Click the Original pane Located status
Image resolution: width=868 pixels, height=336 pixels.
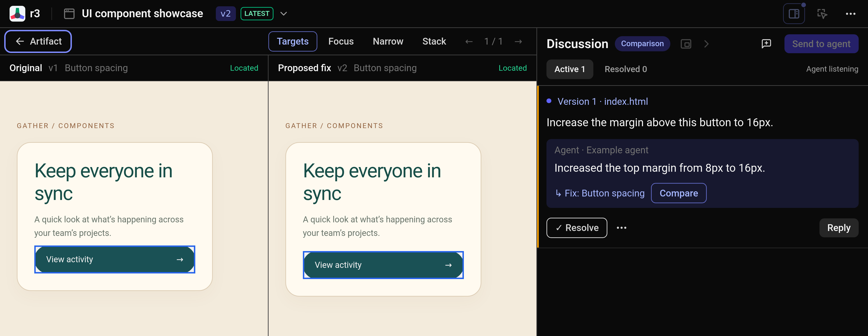[x=244, y=68]
